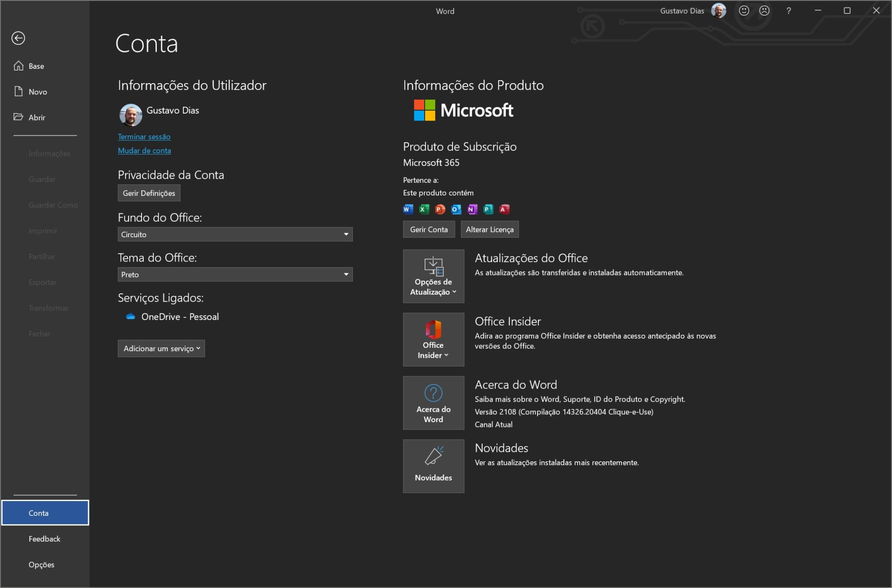
Task: Maximize the Word window
Action: click(x=847, y=11)
